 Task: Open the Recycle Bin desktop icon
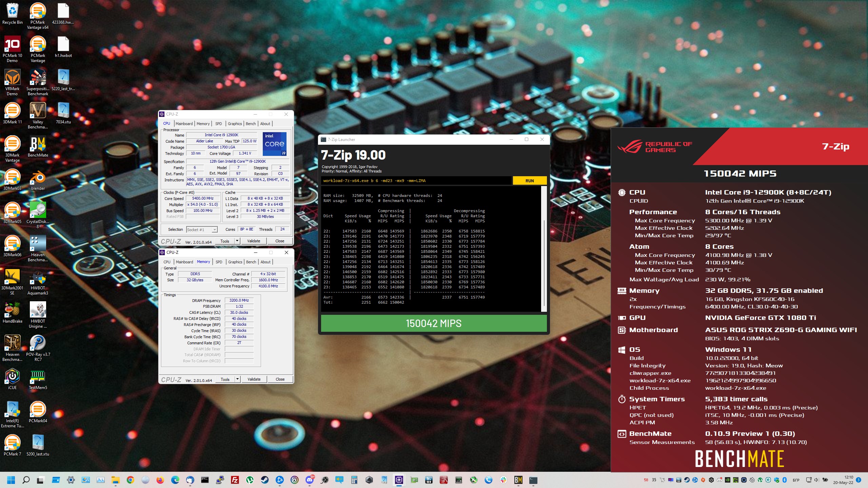[12, 14]
